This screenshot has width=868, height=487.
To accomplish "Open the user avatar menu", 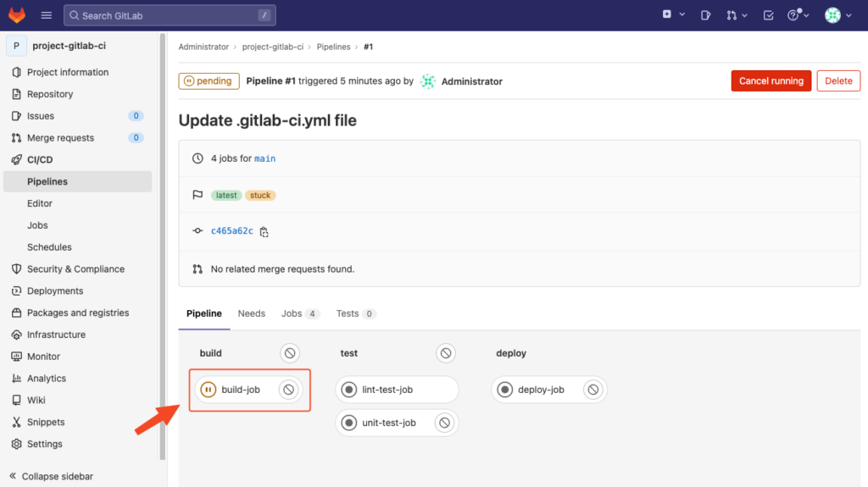I will 837,15.
